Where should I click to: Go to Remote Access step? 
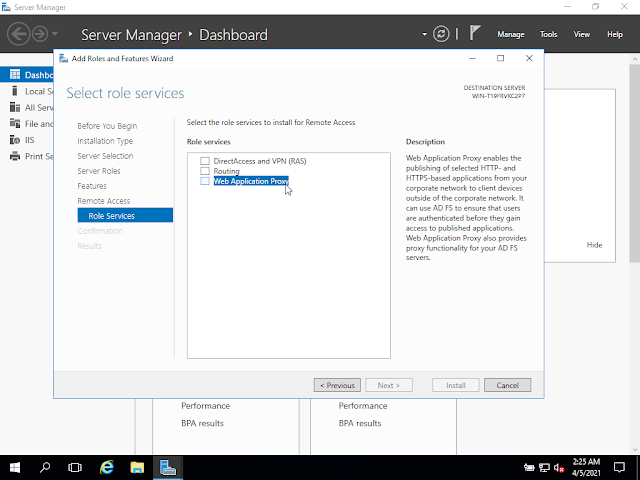click(x=104, y=201)
